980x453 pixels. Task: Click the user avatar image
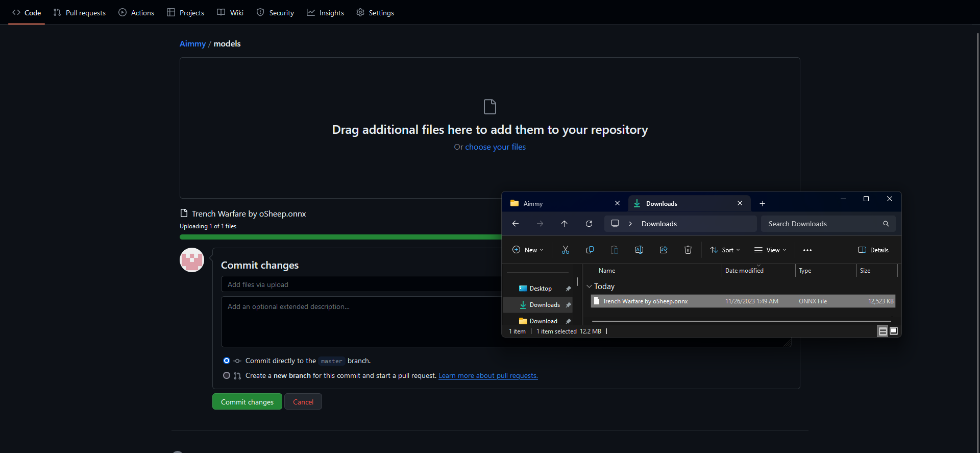click(192, 260)
